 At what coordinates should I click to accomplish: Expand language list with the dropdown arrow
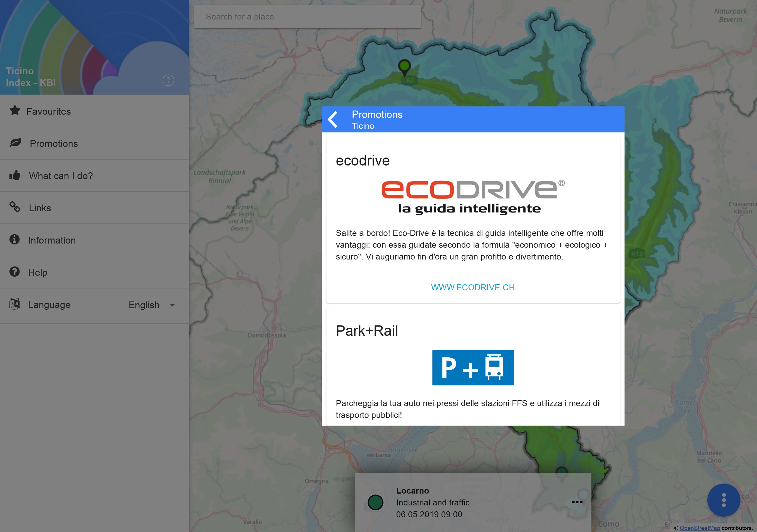pyautogui.click(x=172, y=305)
